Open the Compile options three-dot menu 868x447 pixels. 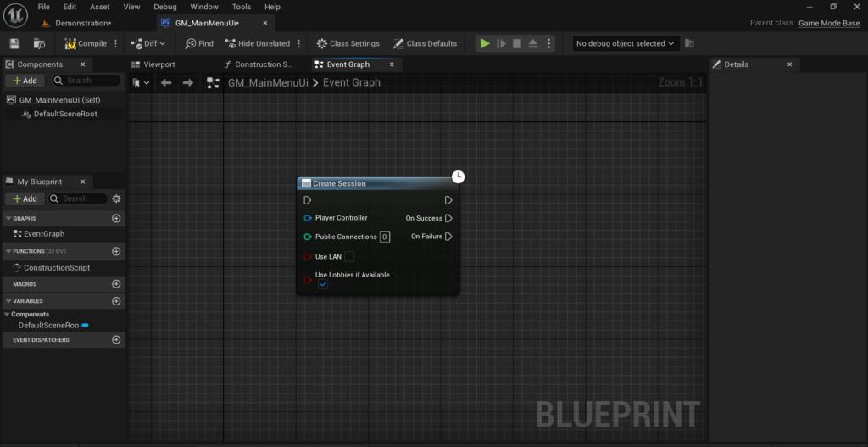tap(115, 43)
